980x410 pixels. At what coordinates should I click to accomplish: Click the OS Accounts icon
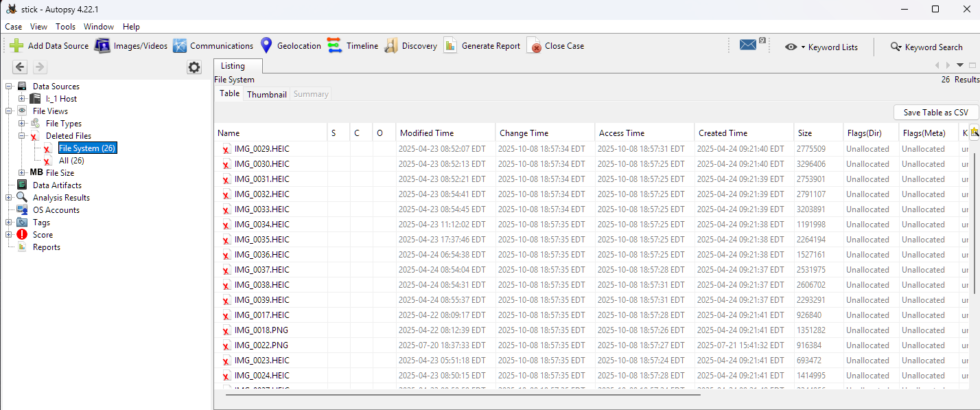(x=22, y=210)
